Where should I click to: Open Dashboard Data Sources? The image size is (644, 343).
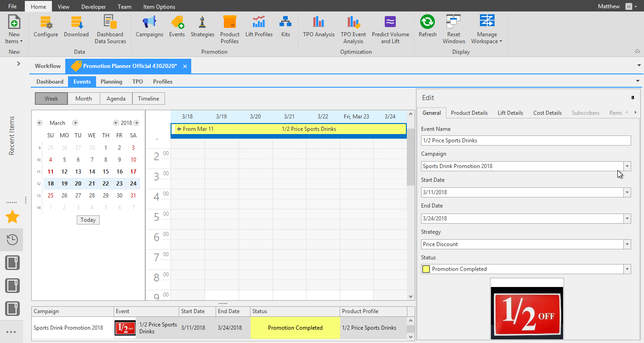[x=110, y=29]
